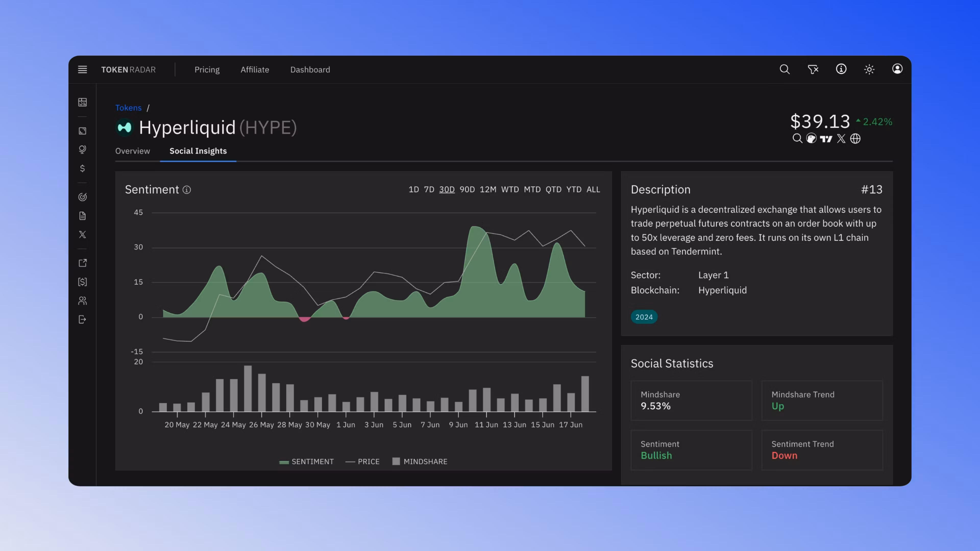Click the Mindshare 9.53% card
Image resolution: width=980 pixels, height=551 pixels.
pos(691,400)
